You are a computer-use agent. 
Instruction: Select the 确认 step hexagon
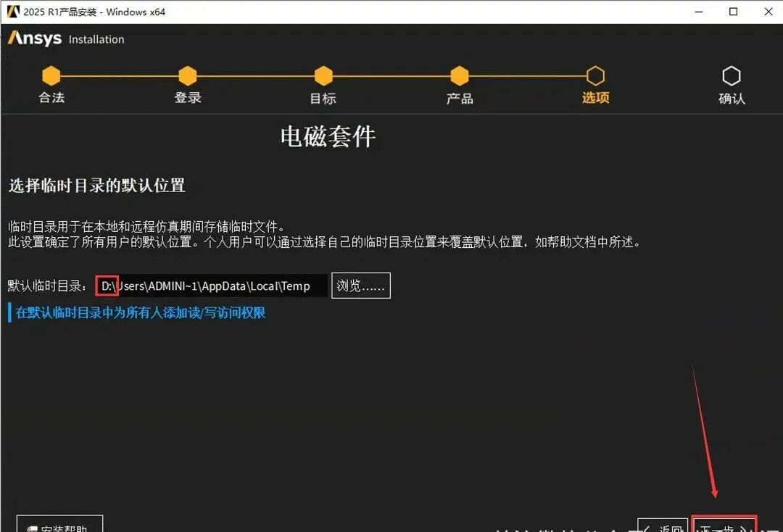(x=731, y=76)
